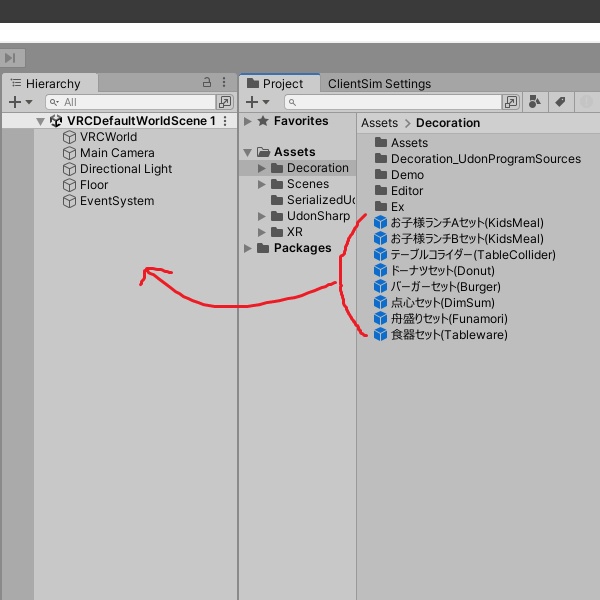Open the Decoration_UdonProgramSources folder
The height and width of the screenshot is (600, 600).
pos(478,159)
